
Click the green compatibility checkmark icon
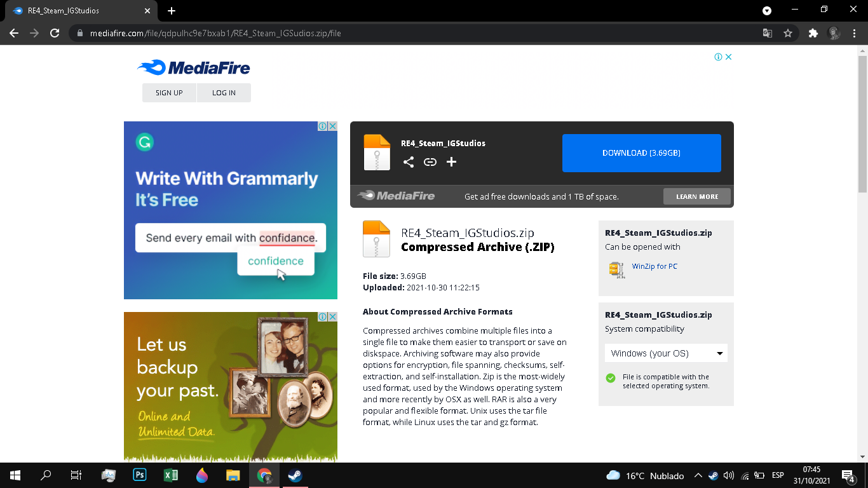coord(611,378)
